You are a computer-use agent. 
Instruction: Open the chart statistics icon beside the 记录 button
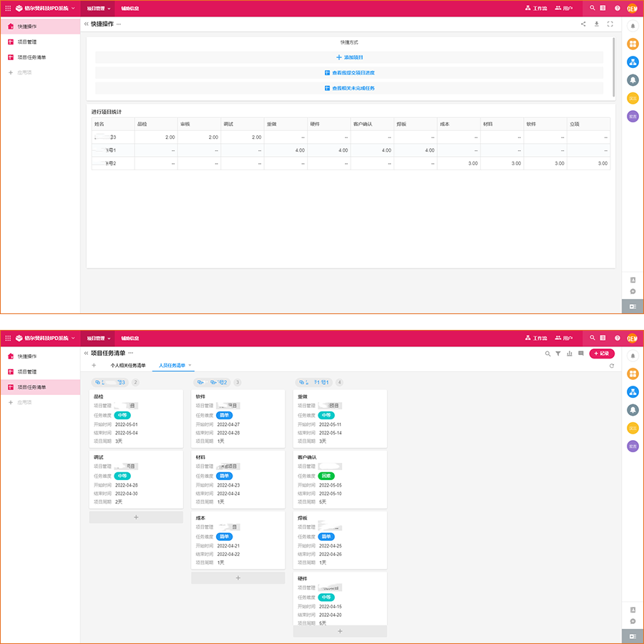tap(570, 353)
